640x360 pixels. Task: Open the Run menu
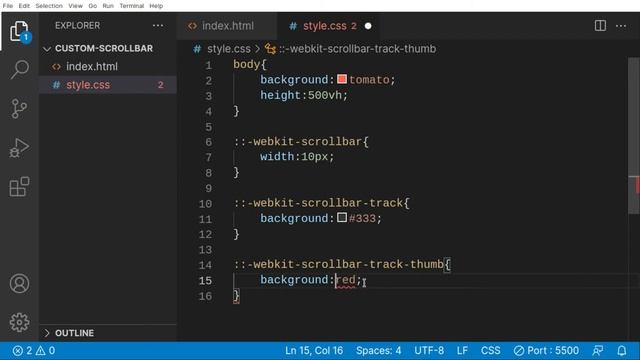click(108, 6)
